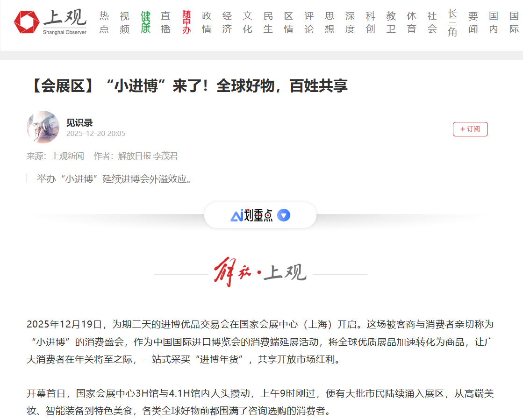Open the 长三角 stylized nav icon
The image size is (523, 420).
pos(452,22)
